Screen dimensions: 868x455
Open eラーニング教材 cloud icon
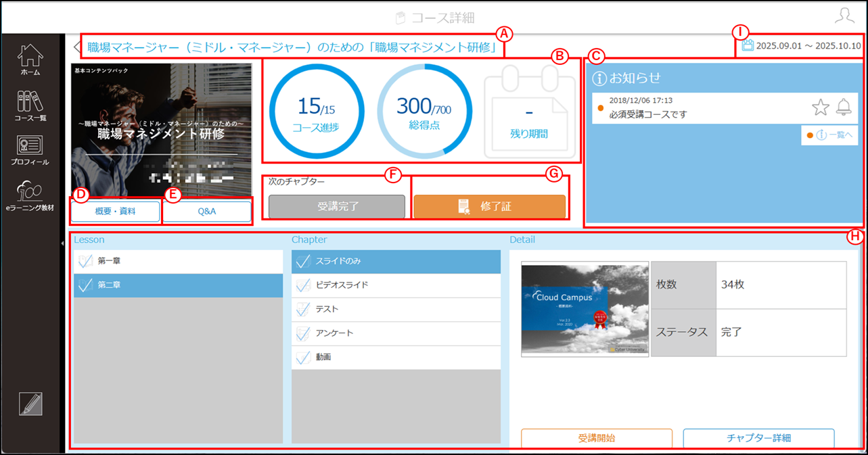[30, 196]
